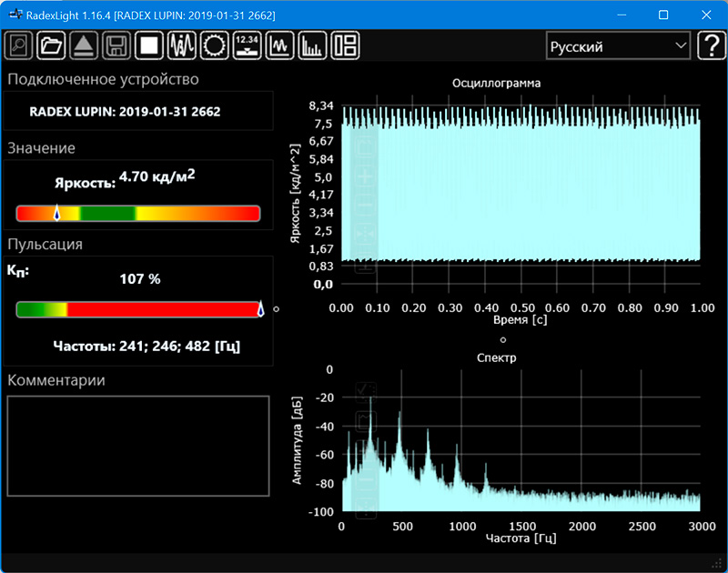
Task: Click the 12.34 numeric value icon
Action: [x=247, y=45]
